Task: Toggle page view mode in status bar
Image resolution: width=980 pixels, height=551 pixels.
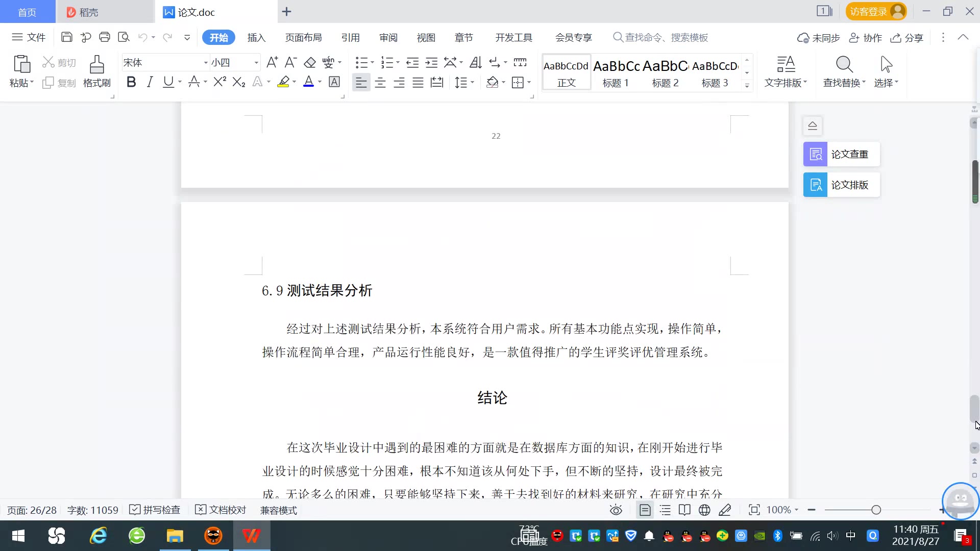Action: (x=645, y=510)
